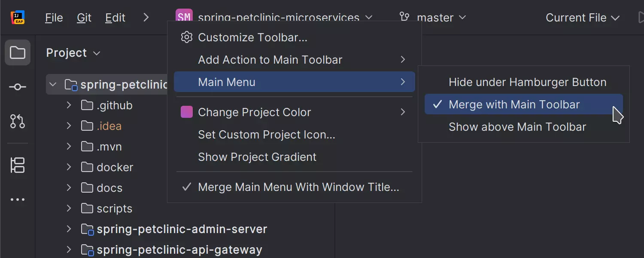Open the master branch dropdown
The width and height of the screenshot is (644, 258).
435,18
